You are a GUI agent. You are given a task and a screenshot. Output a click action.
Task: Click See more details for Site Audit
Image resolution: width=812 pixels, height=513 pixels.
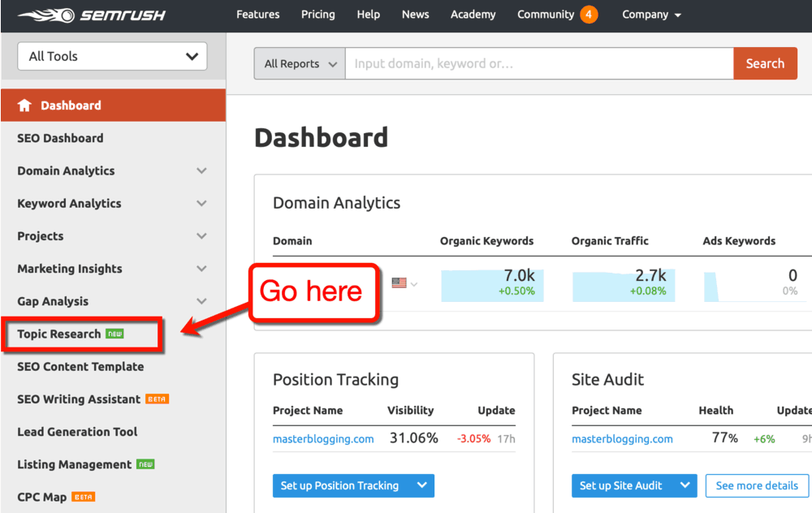(x=757, y=485)
